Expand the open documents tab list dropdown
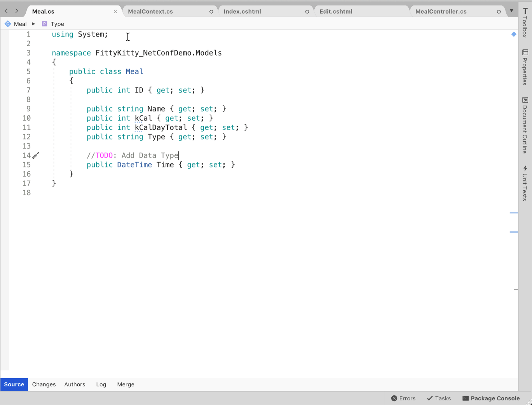 [511, 11]
